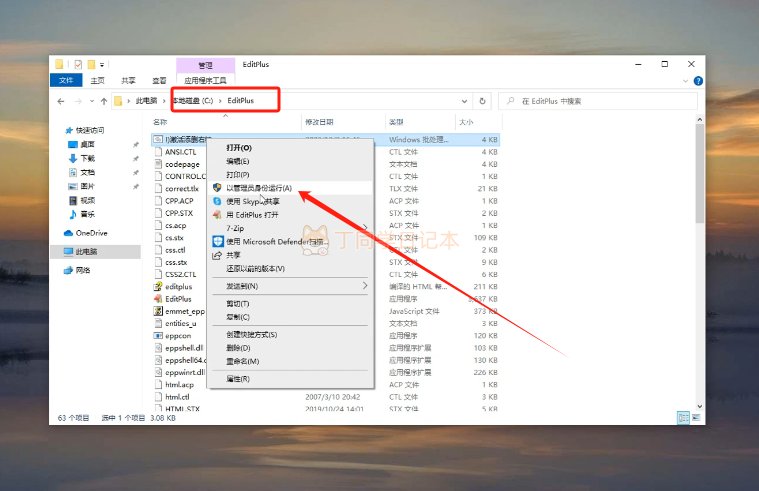Choose 剪切(T) in the context menu
759x491 pixels.
(290, 304)
